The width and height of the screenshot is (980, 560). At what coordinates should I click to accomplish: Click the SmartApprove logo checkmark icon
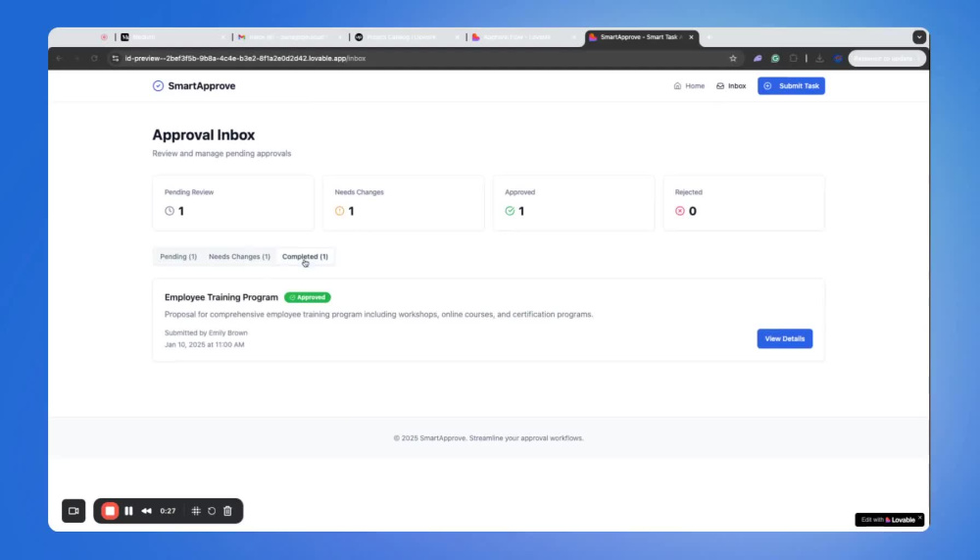tap(158, 85)
